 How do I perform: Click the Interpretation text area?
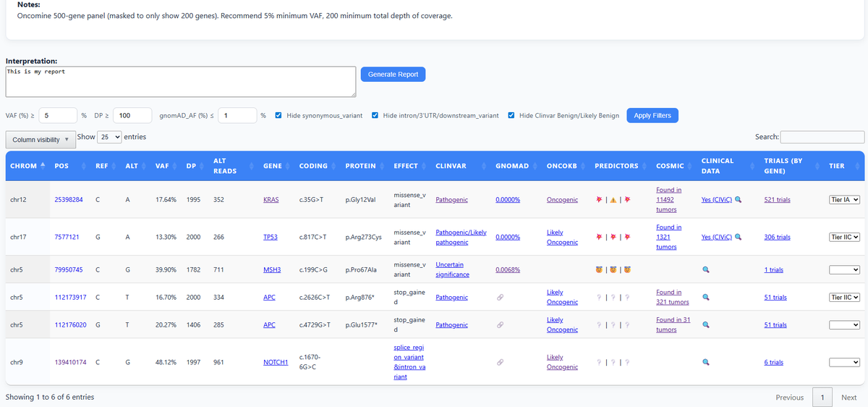coord(181,82)
